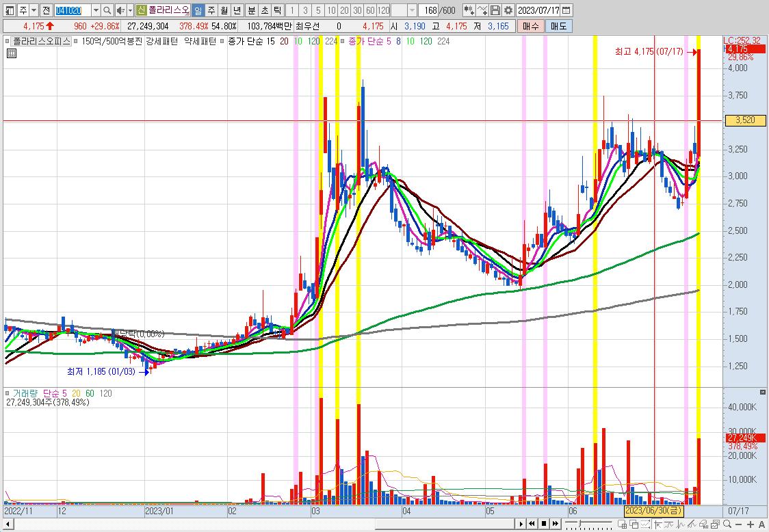
Task: Open the calendar date picker icon
Action: point(566,10)
